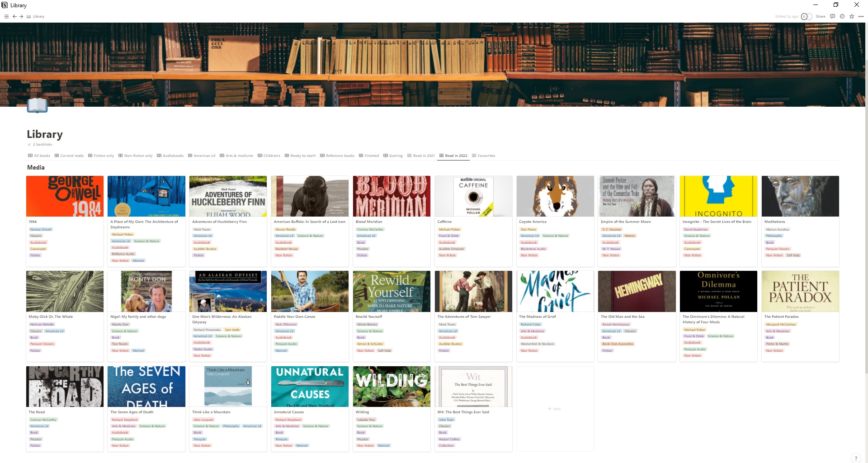
Task: Select the Audiobooks tab
Action: tap(170, 156)
